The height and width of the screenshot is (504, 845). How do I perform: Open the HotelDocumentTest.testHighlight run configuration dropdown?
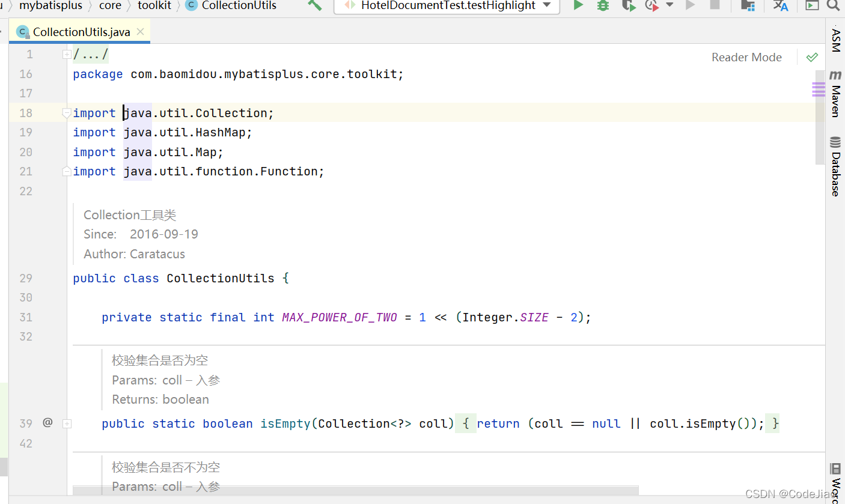[447, 5]
